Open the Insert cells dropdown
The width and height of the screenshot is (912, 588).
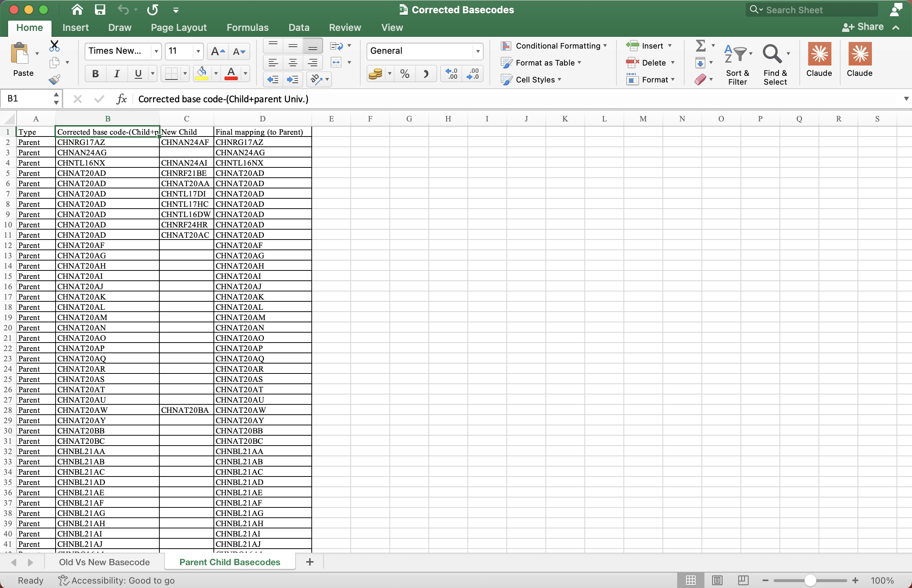tap(670, 46)
